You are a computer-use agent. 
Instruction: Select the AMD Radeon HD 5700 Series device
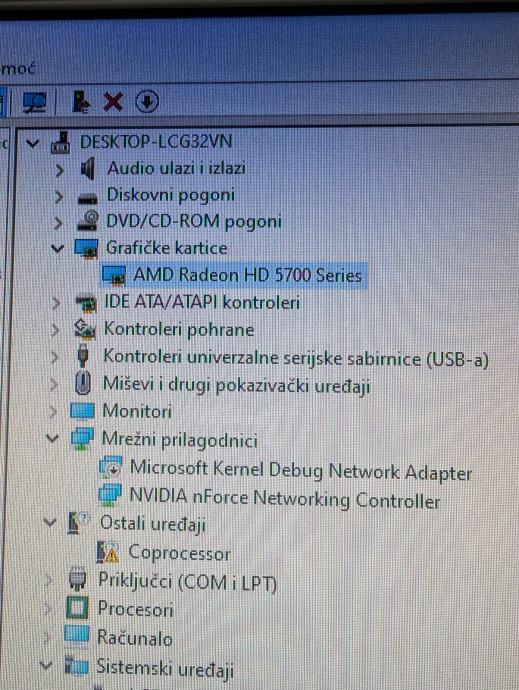pyautogui.click(x=247, y=275)
